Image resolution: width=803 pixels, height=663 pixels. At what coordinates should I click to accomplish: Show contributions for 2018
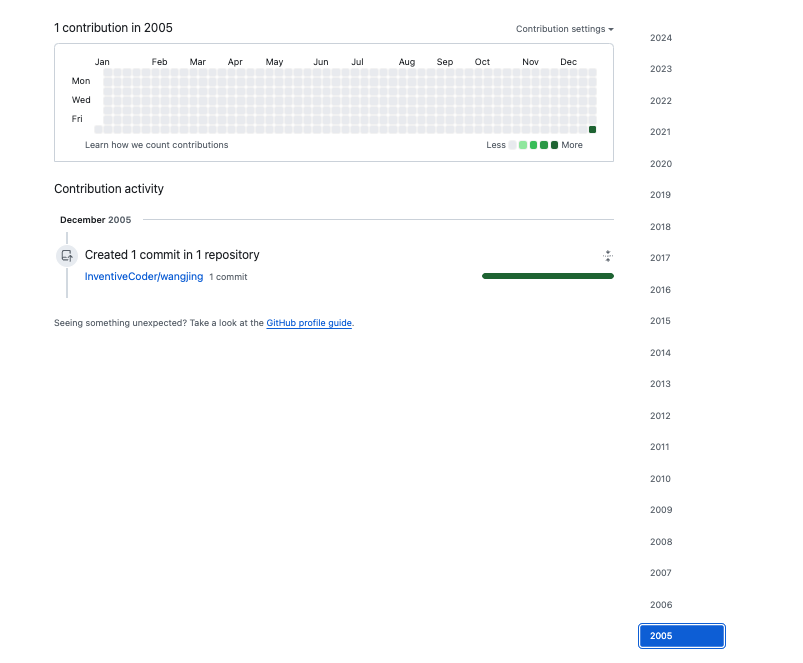click(x=661, y=227)
